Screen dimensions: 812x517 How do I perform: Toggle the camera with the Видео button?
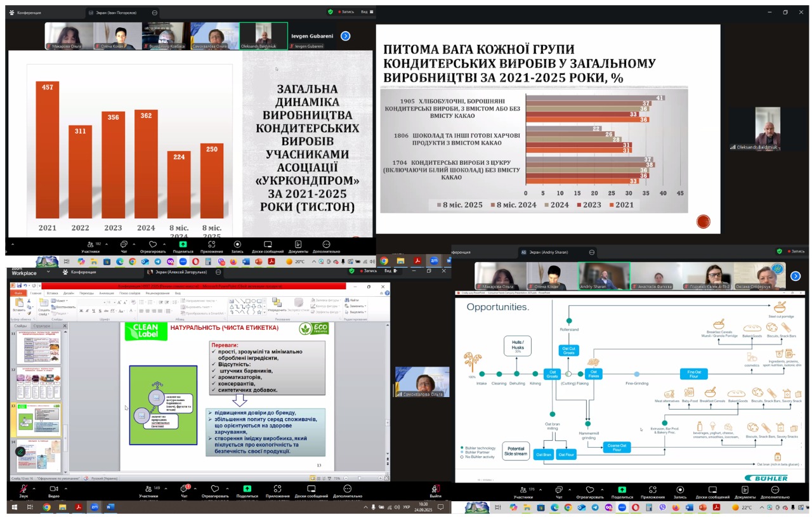pos(54,488)
